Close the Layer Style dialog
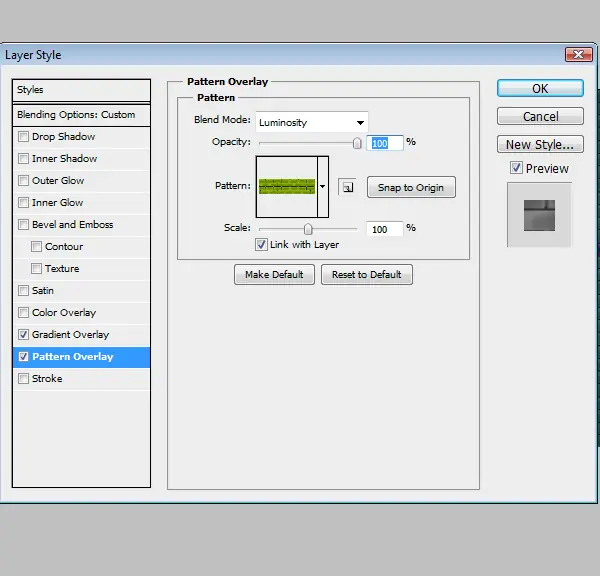This screenshot has height=576, width=600. [x=579, y=54]
